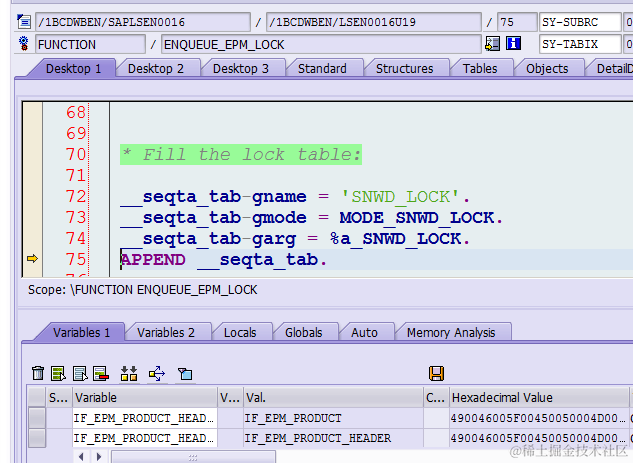
Task: Click line number 70 in the gutter
Action: pyautogui.click(x=76, y=154)
